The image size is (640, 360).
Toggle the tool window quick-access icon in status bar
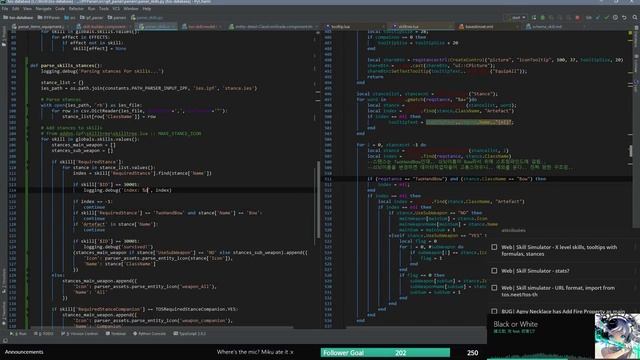[4, 340]
